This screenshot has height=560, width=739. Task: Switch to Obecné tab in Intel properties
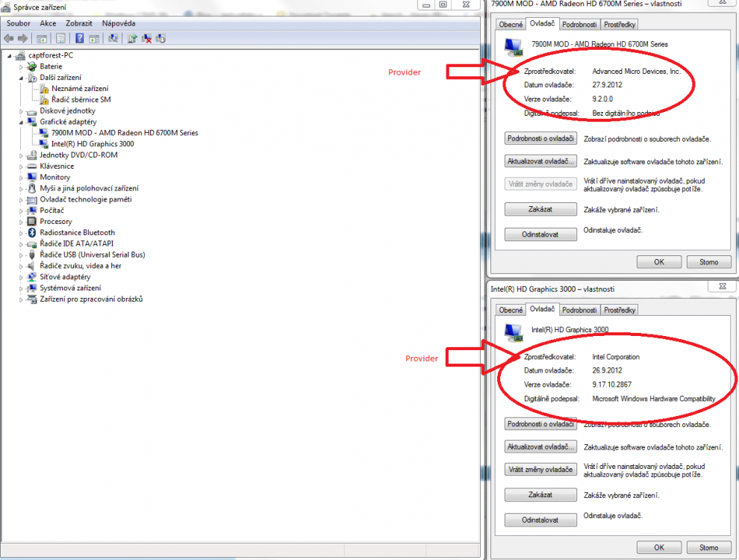click(x=511, y=310)
